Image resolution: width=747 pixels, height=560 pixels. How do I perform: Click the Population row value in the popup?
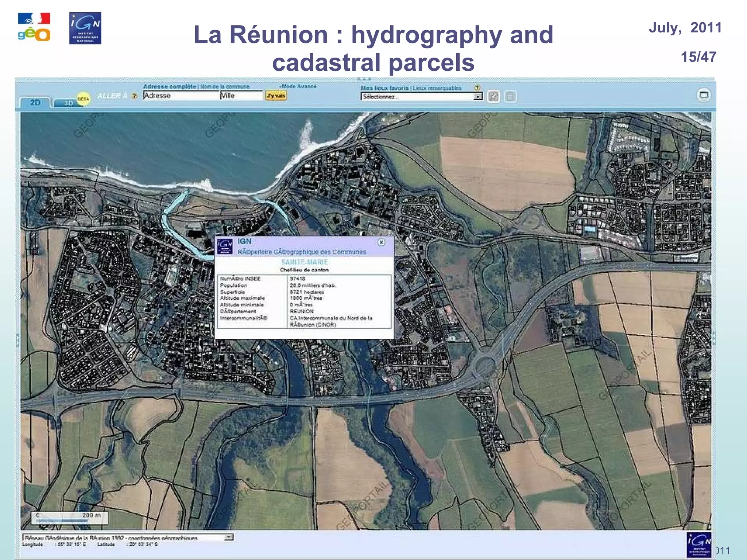point(313,285)
